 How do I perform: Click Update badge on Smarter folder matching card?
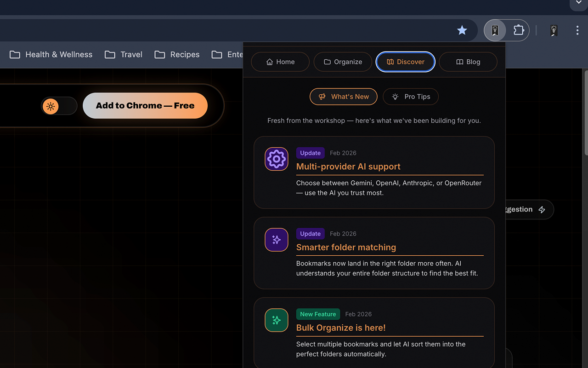(x=311, y=234)
